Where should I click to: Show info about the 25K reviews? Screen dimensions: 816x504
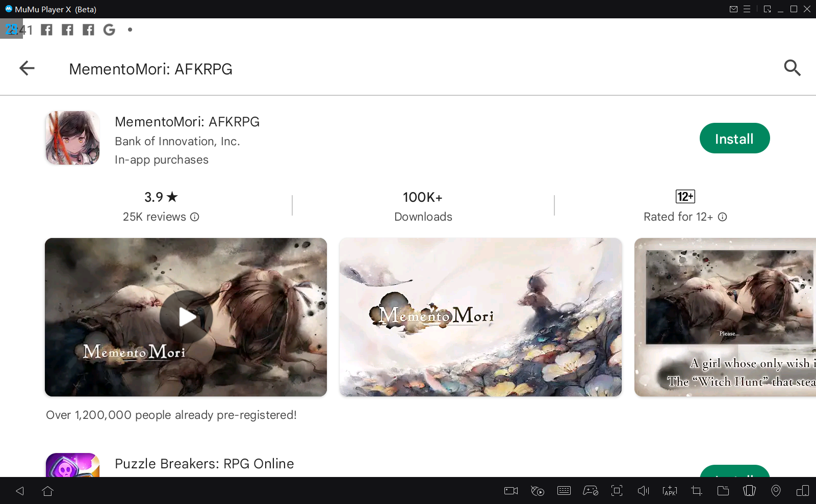coord(194,217)
